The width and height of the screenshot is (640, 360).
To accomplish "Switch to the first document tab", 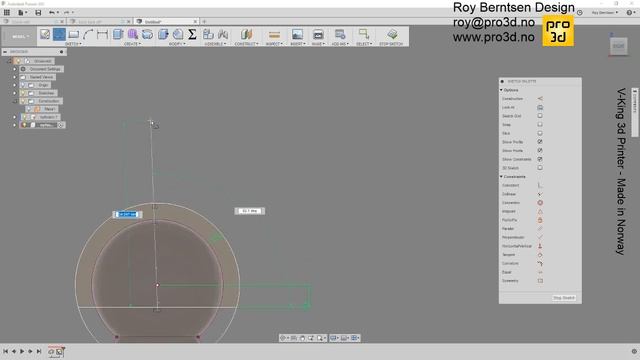I will tap(33, 22).
